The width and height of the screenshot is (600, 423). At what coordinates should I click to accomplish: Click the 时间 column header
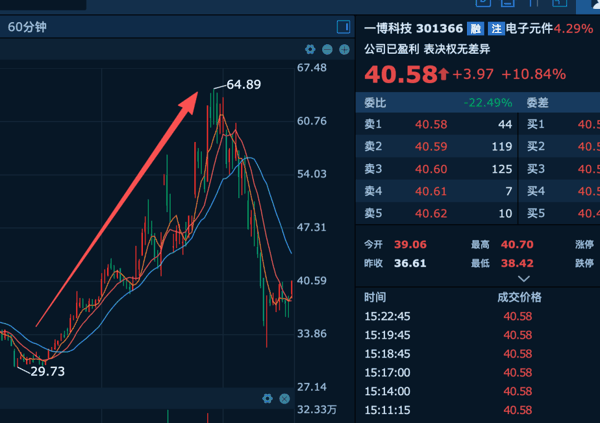(375, 297)
